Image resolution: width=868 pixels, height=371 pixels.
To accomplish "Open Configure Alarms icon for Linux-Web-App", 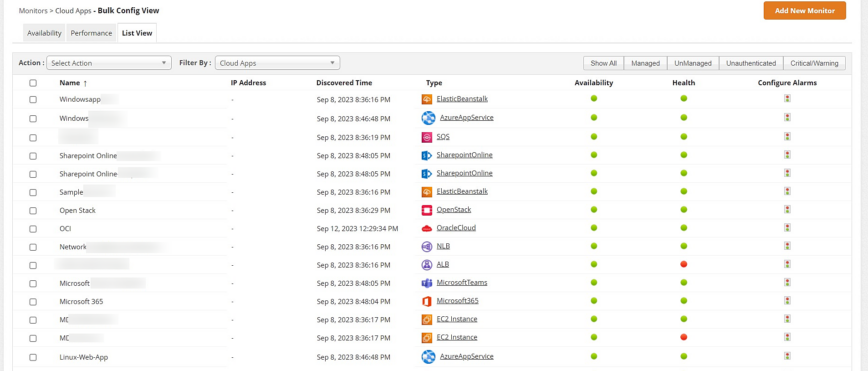I will tap(787, 355).
